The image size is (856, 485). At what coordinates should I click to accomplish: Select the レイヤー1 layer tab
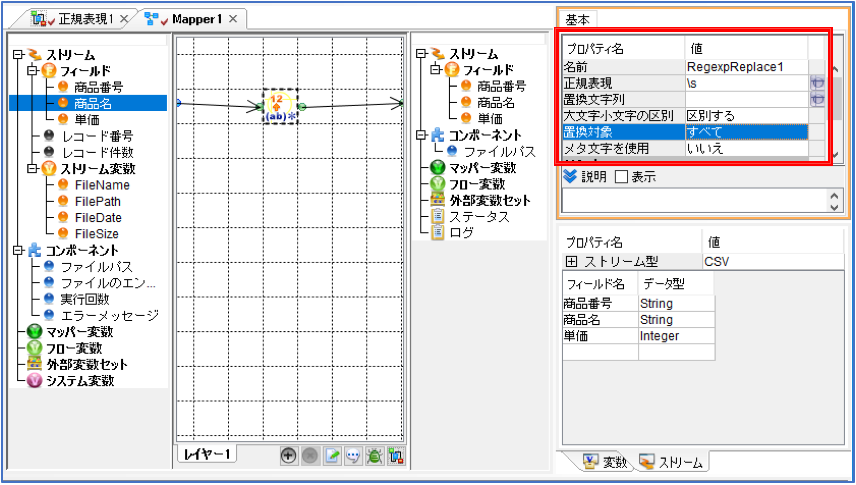point(207,454)
